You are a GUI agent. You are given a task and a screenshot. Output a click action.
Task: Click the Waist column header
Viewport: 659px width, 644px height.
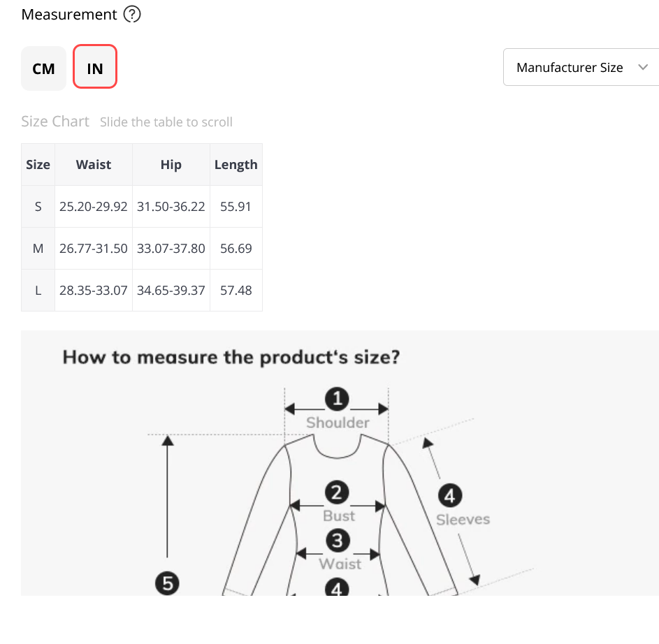[94, 164]
